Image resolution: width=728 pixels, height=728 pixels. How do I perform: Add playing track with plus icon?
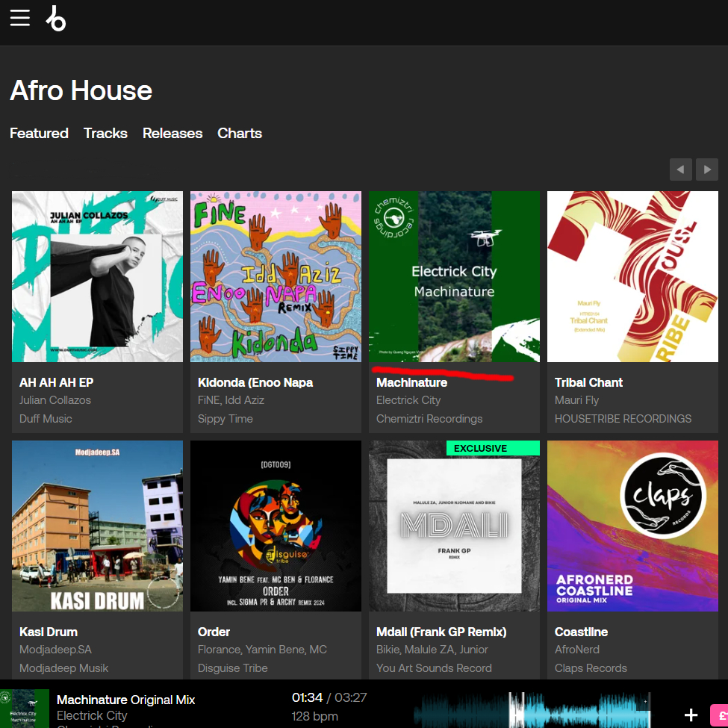pos(691,715)
